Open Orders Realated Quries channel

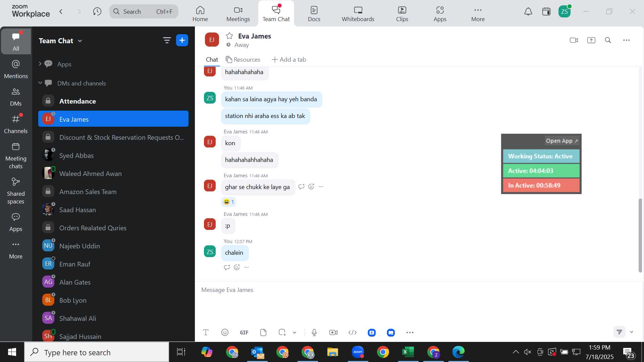(x=113, y=228)
